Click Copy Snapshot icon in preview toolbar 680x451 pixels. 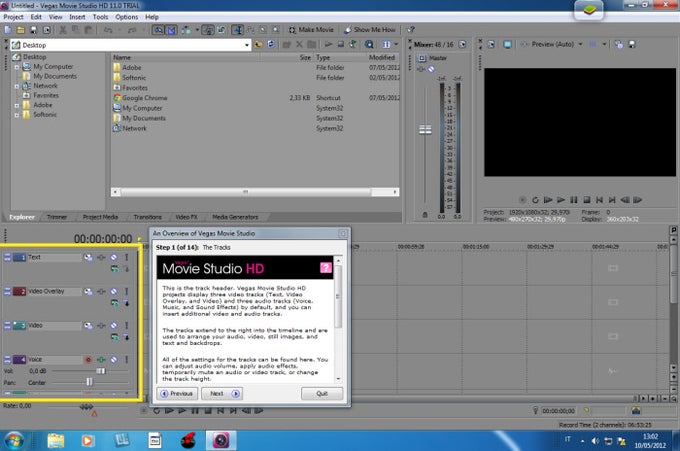pyautogui.click(x=619, y=44)
